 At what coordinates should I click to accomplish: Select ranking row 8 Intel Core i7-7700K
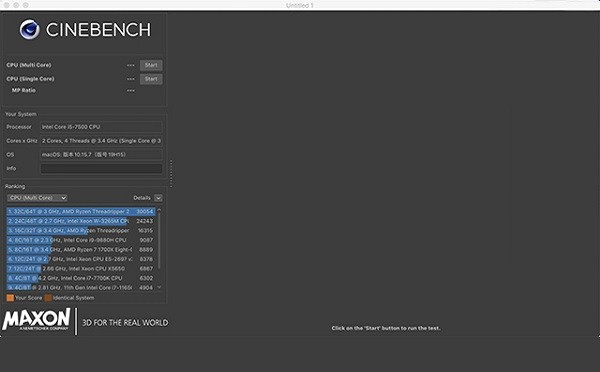[81, 278]
